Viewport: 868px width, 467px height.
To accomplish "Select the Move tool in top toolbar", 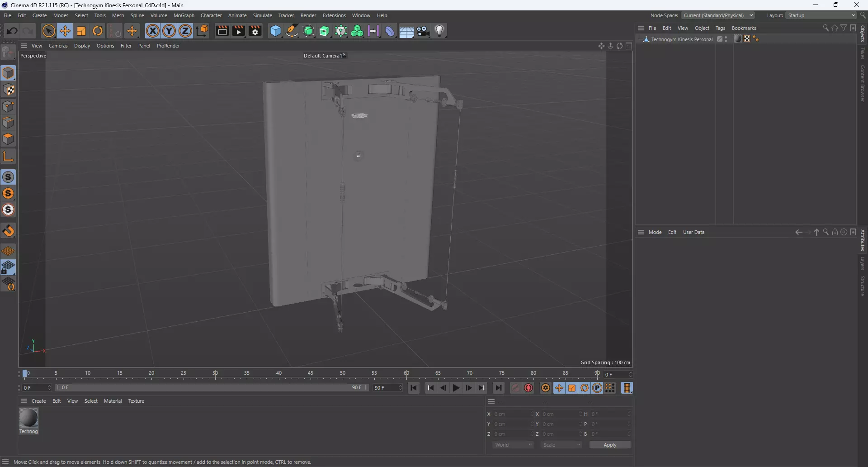I will pos(65,31).
